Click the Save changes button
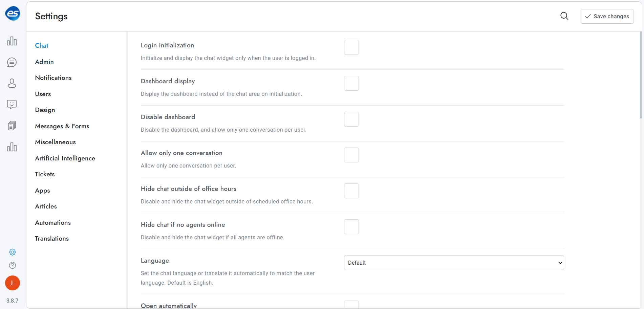 (607, 16)
